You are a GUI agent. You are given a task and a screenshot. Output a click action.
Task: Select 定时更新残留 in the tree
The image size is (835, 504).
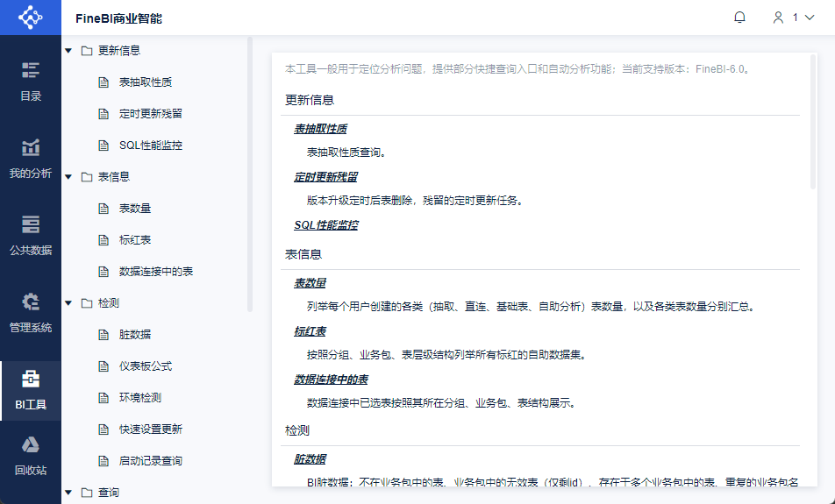(151, 113)
